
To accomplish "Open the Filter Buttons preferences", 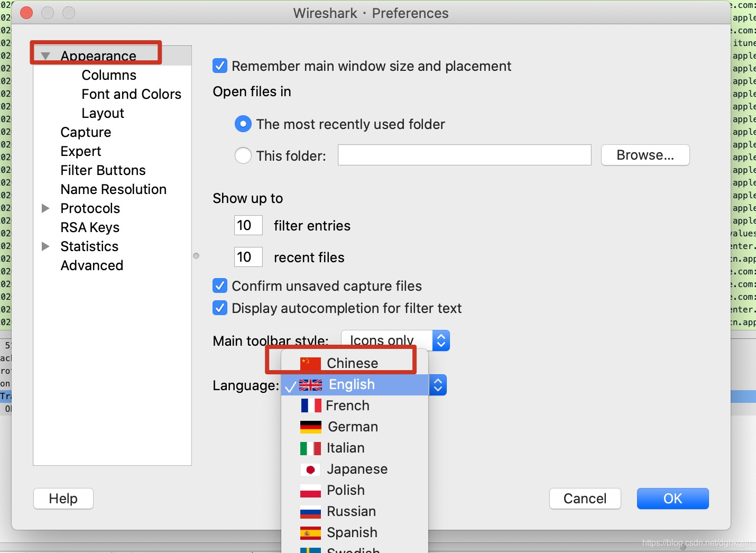I will pos(103,170).
